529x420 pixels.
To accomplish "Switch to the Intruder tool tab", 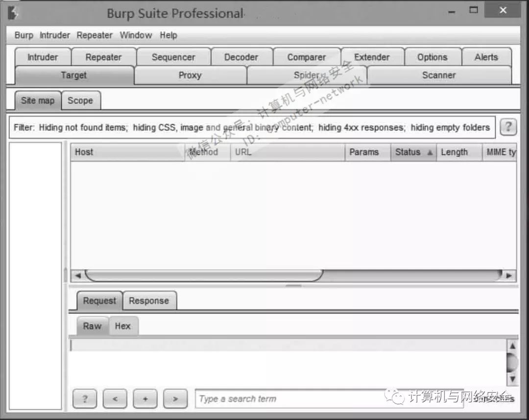I will pyautogui.click(x=43, y=57).
